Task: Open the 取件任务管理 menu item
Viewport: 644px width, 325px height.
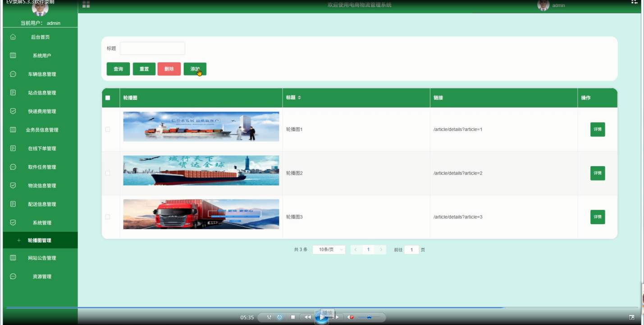Action: point(40,167)
